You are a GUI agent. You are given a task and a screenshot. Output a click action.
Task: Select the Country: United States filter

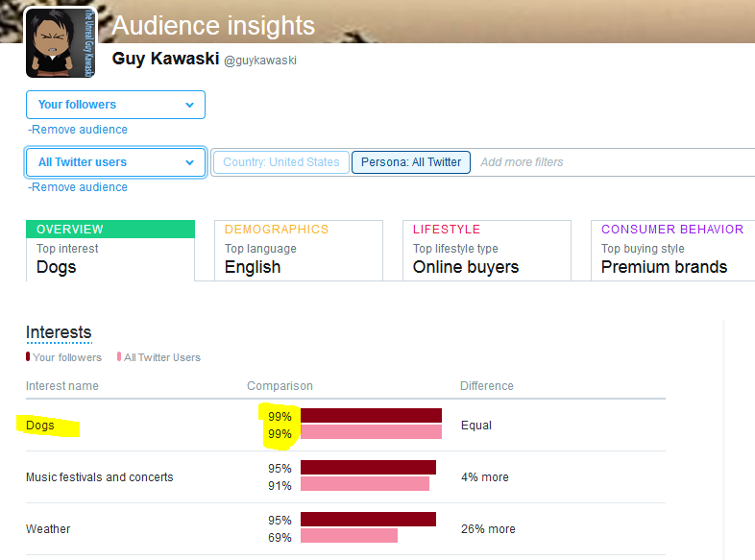(281, 162)
